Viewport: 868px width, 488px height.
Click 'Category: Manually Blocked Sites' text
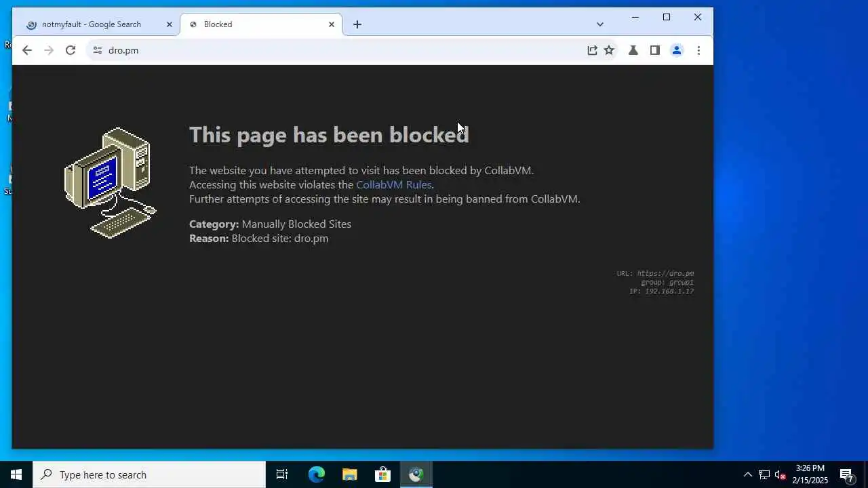pos(270,224)
